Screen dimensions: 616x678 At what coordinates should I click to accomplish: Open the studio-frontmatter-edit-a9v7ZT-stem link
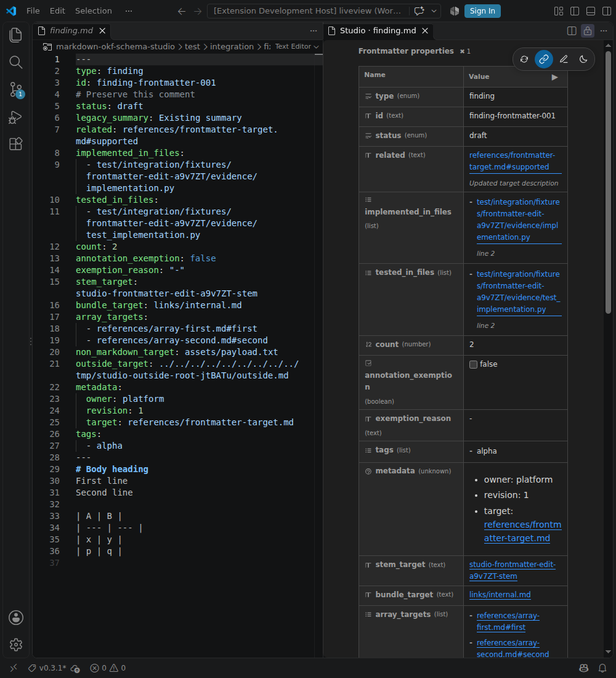513,570
